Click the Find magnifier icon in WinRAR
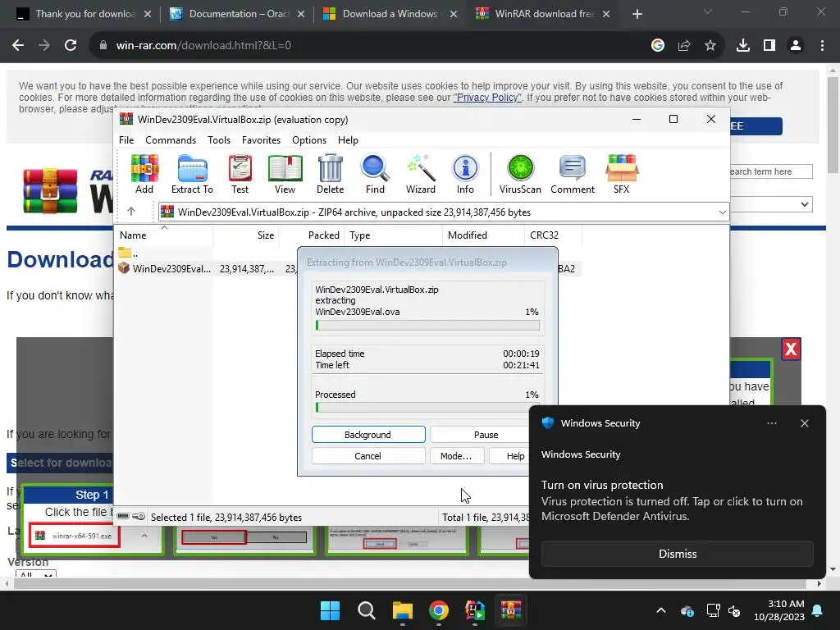The height and width of the screenshot is (630, 840). point(375,174)
